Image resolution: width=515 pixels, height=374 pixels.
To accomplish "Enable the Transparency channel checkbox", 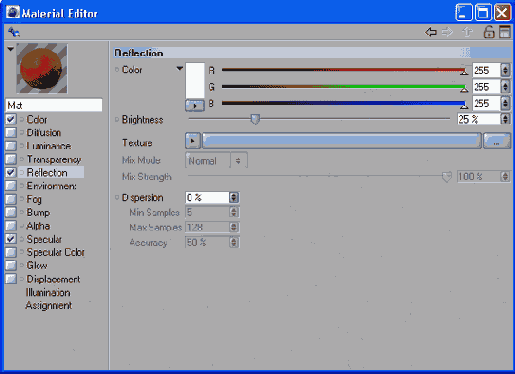I will point(11,159).
